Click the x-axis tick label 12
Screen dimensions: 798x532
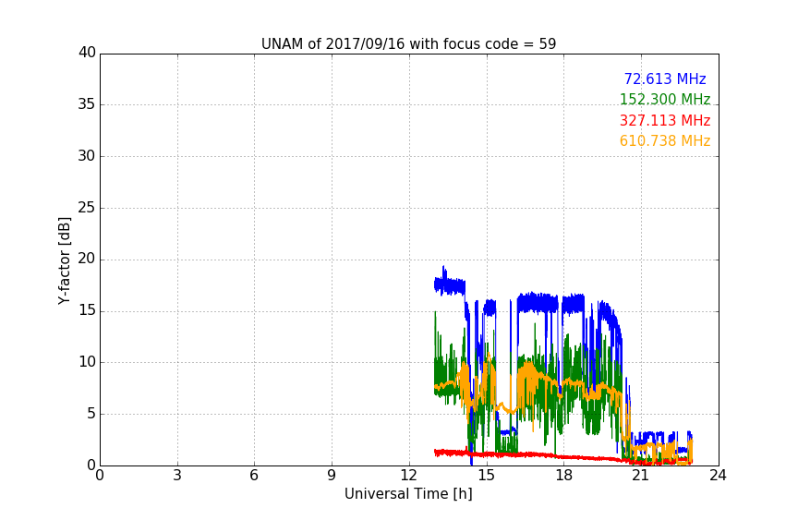coord(409,476)
